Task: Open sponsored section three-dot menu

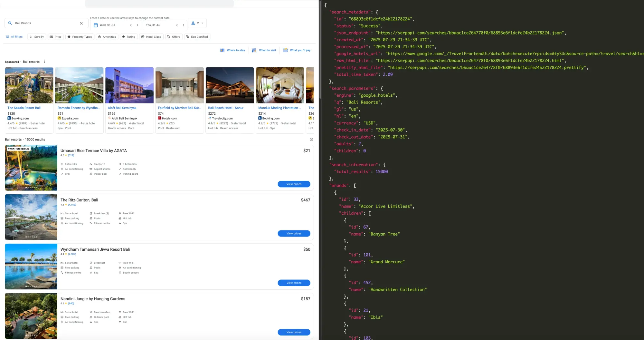Action: [45, 62]
